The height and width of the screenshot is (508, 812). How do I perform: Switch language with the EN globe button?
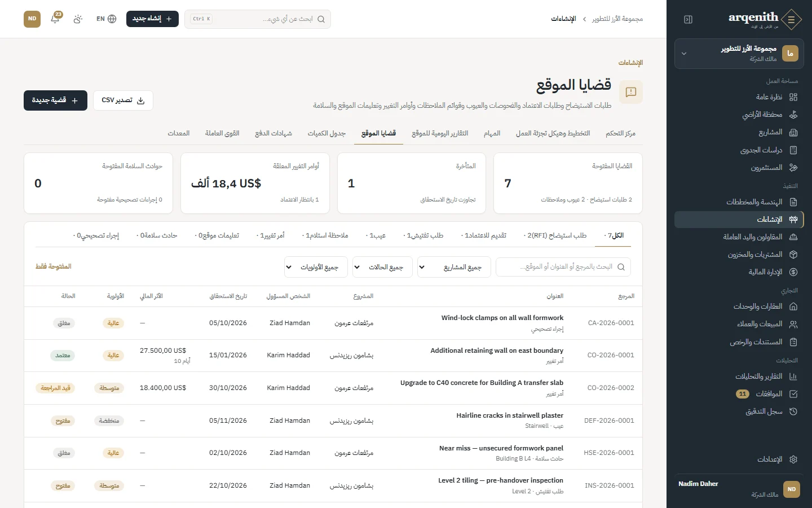[106, 19]
